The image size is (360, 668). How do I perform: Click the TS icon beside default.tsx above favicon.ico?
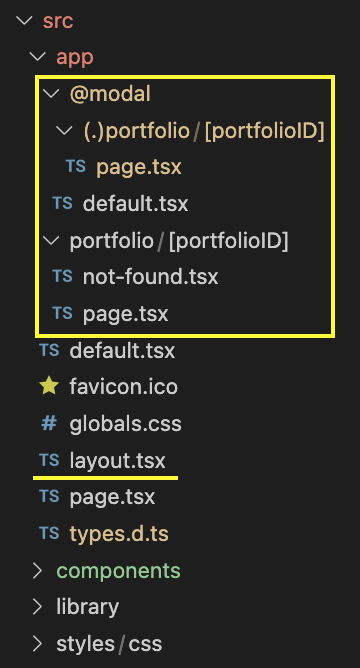49,350
